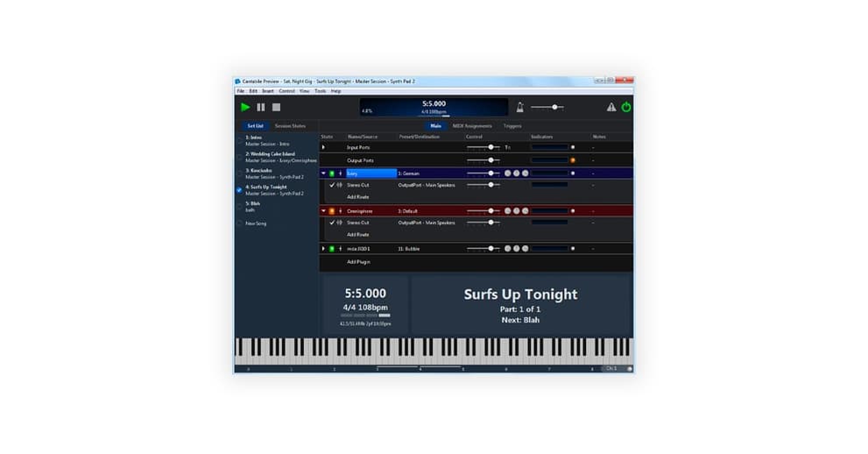Pause the transport
This screenshot has width=868, height=454.
click(261, 108)
